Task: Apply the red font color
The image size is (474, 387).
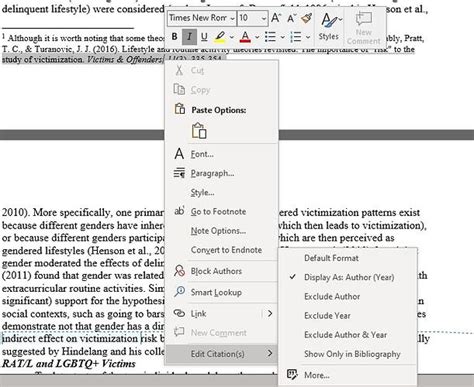Action: [245, 37]
